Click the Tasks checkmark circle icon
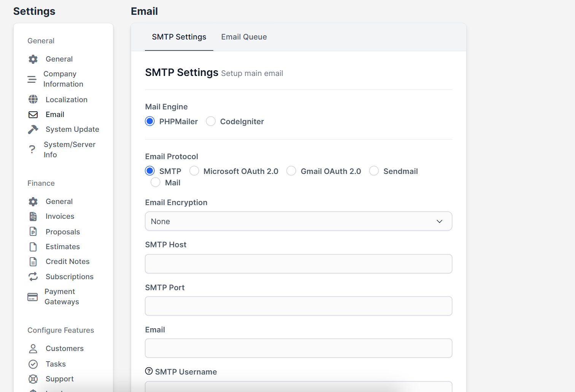Viewport: 575px width, 392px height. (x=33, y=364)
